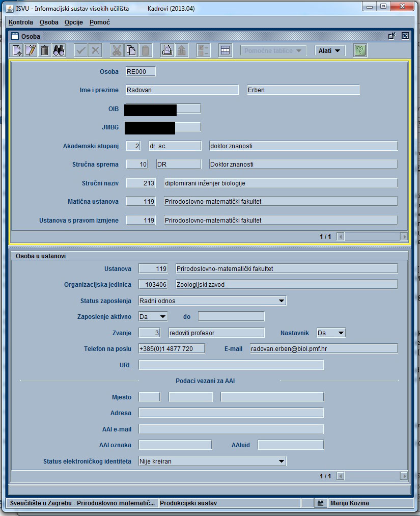This screenshot has height=516, width=420.
Task: Click the redoviti profesor field
Action: (216, 333)
